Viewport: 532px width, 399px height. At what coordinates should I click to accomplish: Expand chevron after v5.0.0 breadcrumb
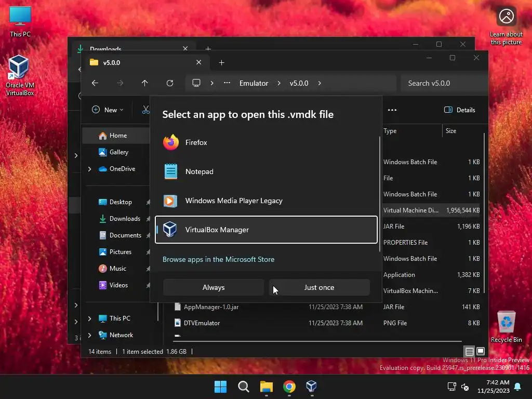320,83
